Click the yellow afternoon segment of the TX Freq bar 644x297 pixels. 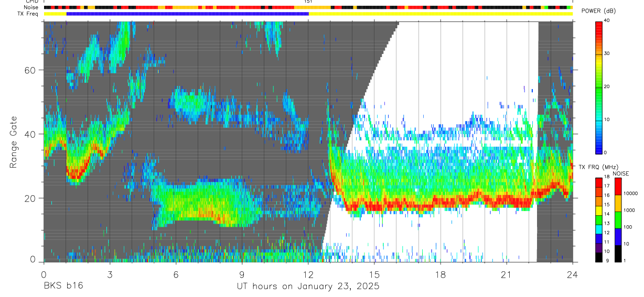coord(441,14)
